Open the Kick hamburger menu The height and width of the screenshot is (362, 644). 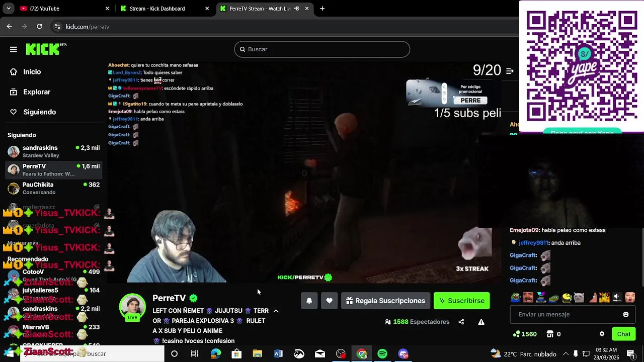pyautogui.click(x=14, y=49)
